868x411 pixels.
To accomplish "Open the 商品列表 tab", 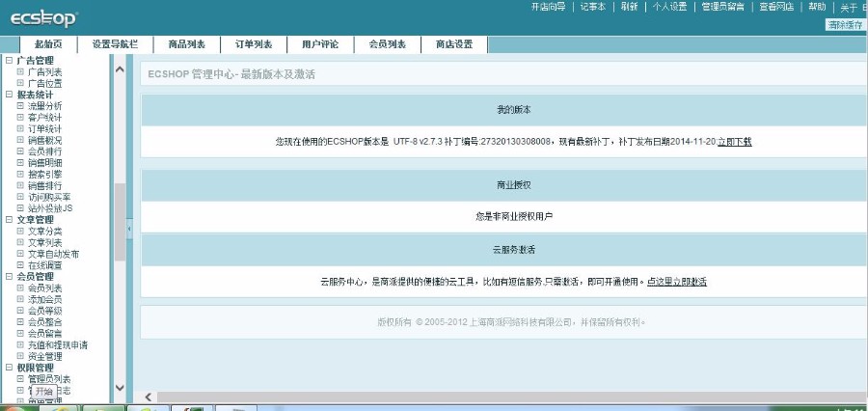I will [186, 44].
